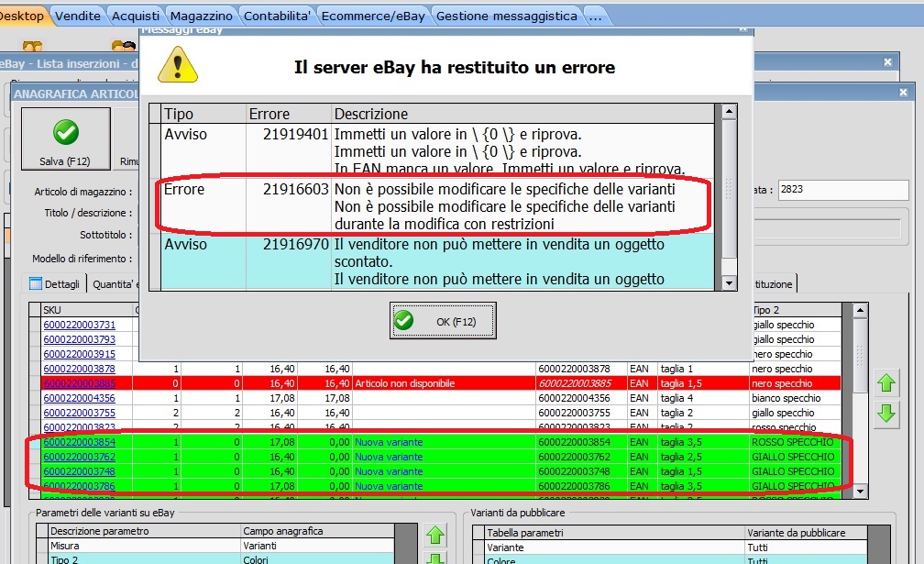Open SKU link 6000220003755
Image resolution: width=924 pixels, height=564 pixels.
pos(80,413)
